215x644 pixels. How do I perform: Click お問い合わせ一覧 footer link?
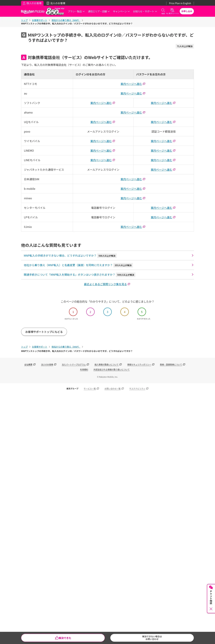pyautogui.click(x=114, y=389)
